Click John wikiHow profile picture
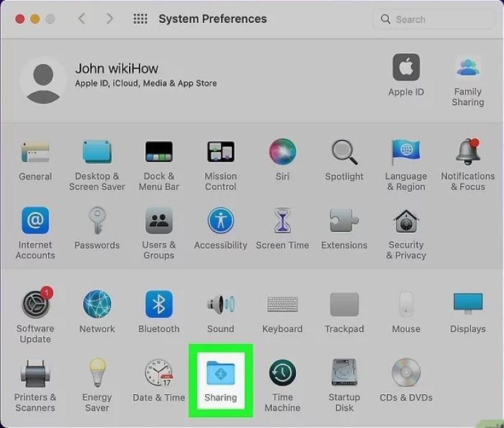The width and height of the screenshot is (504, 428). pos(43,79)
